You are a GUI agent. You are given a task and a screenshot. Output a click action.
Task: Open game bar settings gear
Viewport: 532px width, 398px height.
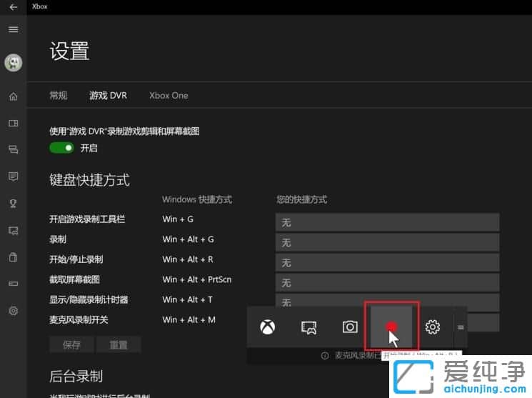433,327
